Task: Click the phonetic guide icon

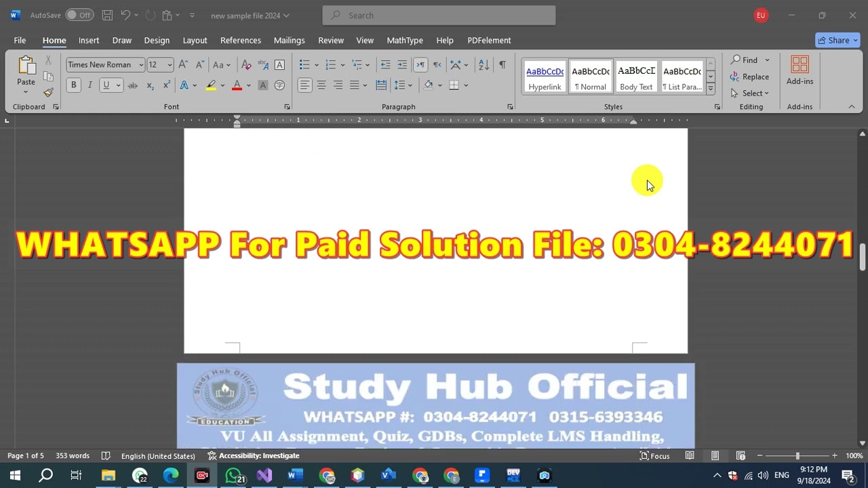Action: click(x=263, y=64)
